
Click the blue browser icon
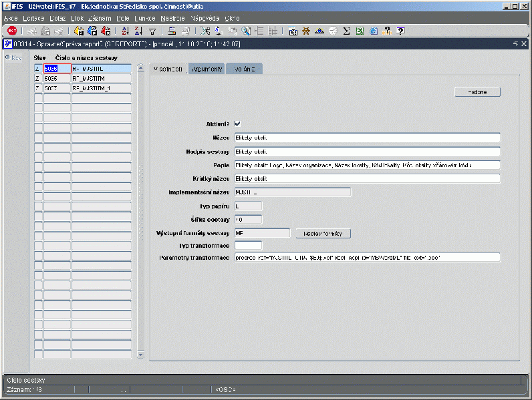[373, 31]
